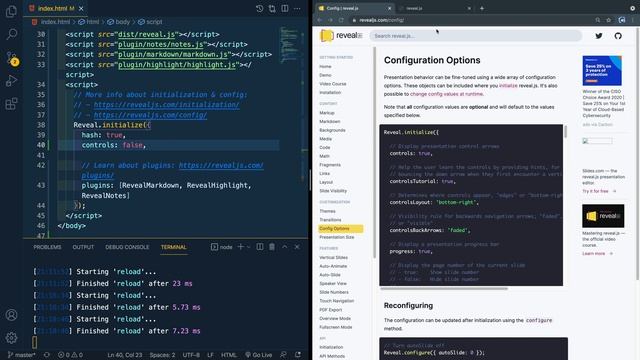
Task: Open editor More Actions ellipsis menu
Action: (x=297, y=9)
